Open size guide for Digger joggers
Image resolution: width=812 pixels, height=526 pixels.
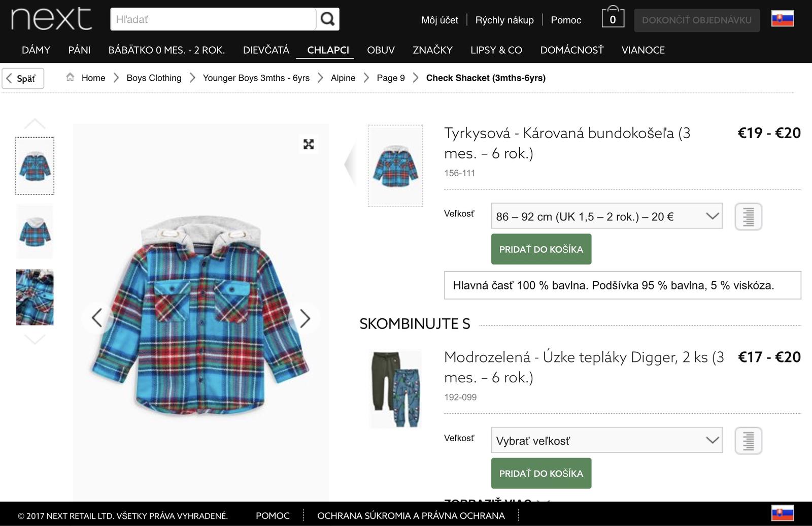click(x=748, y=440)
